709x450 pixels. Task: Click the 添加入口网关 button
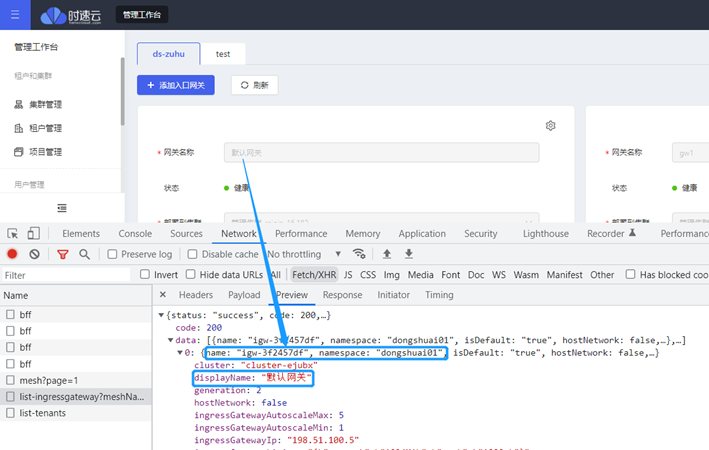coord(176,85)
